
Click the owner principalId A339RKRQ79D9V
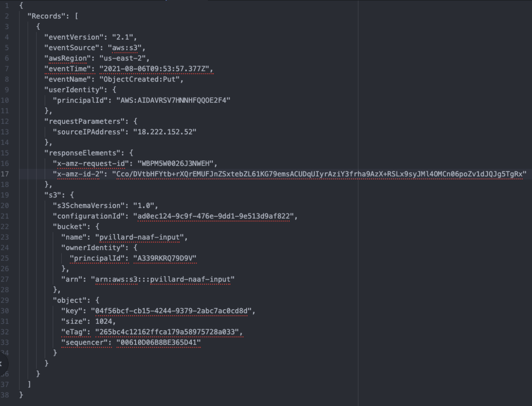click(x=165, y=258)
